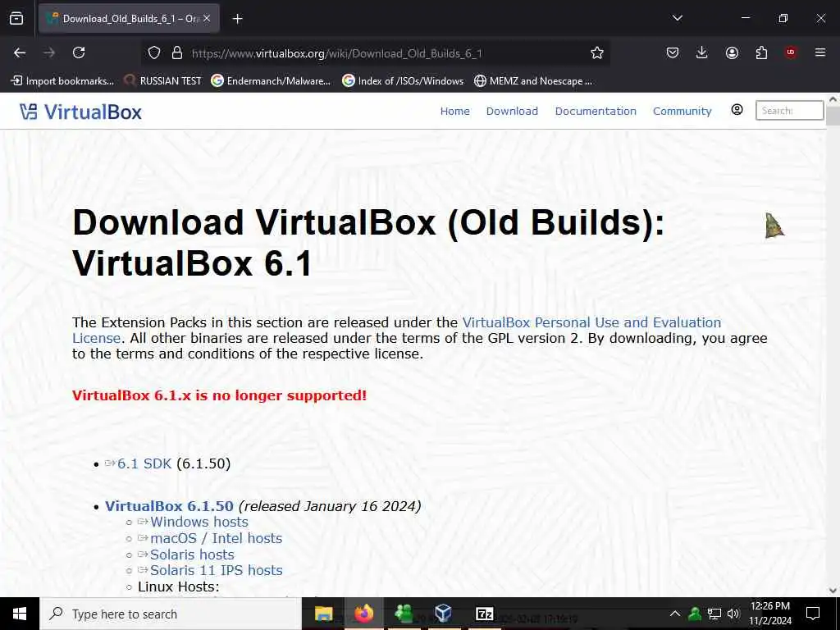Viewport: 840px width, 630px height.
Task: Open the clock showing 12:26 PM
Action: point(769,614)
